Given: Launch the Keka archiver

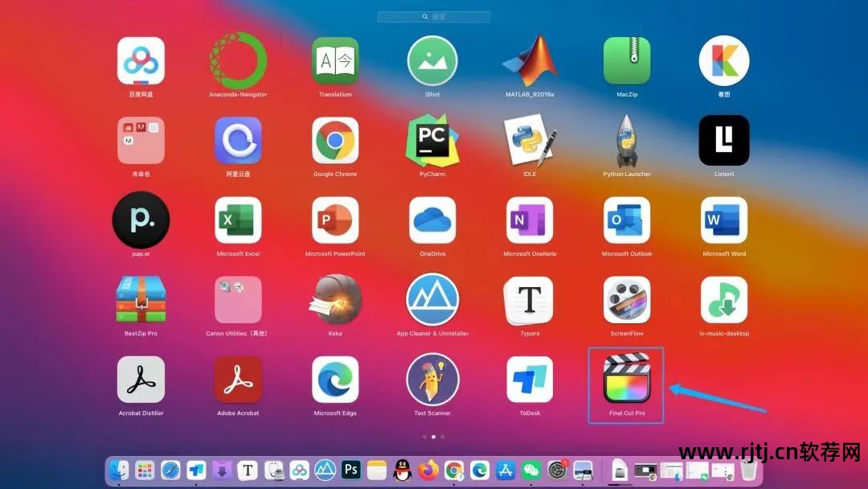Looking at the screenshot, I should (335, 300).
